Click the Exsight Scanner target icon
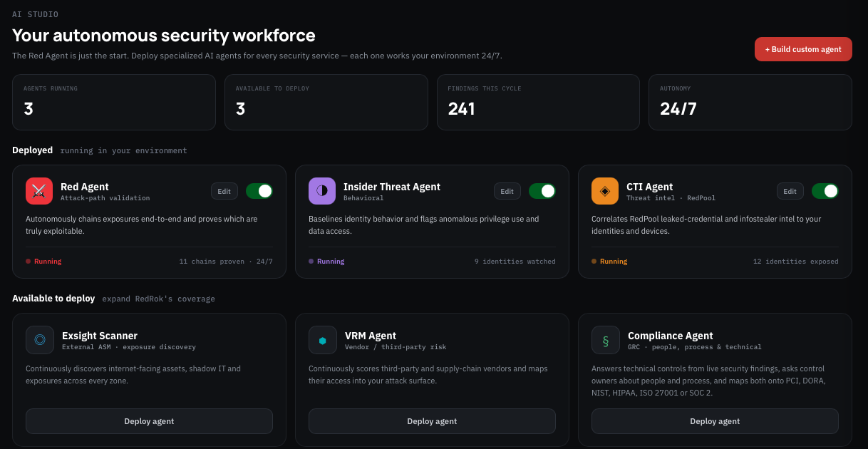Image resolution: width=868 pixels, height=449 pixels. tap(39, 340)
